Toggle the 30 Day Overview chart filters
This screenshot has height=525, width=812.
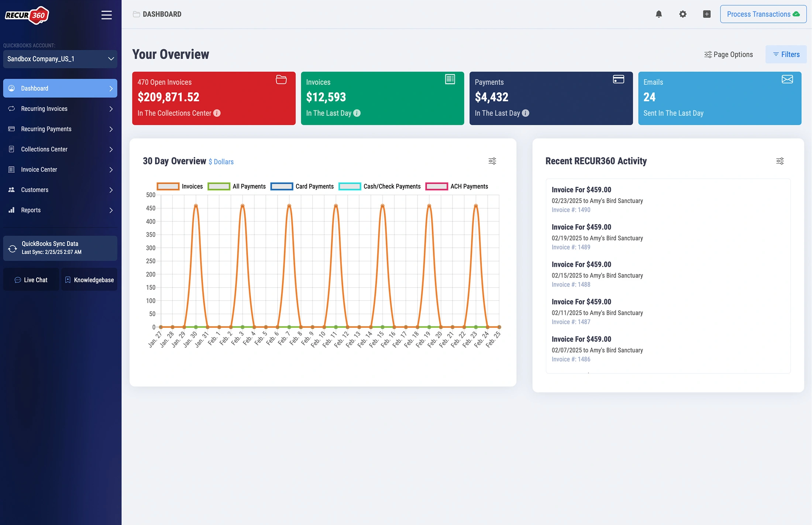(x=492, y=161)
